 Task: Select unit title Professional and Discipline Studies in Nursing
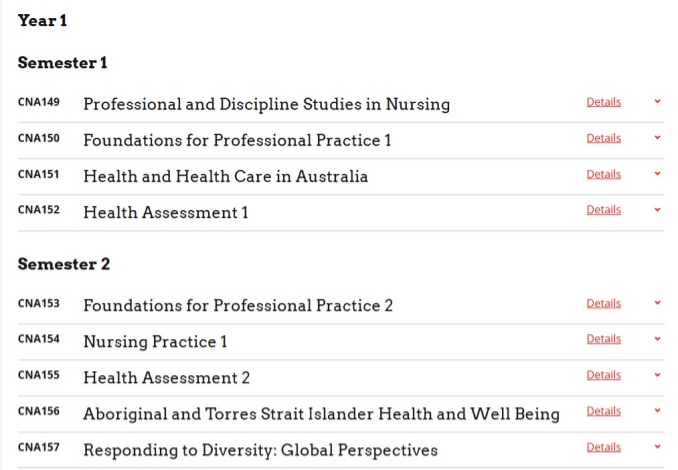(266, 104)
